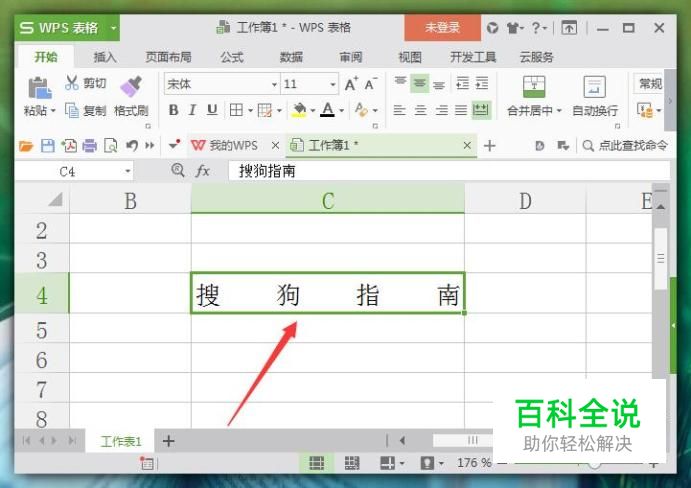
Task: Justify text across the cell
Action: [461, 110]
